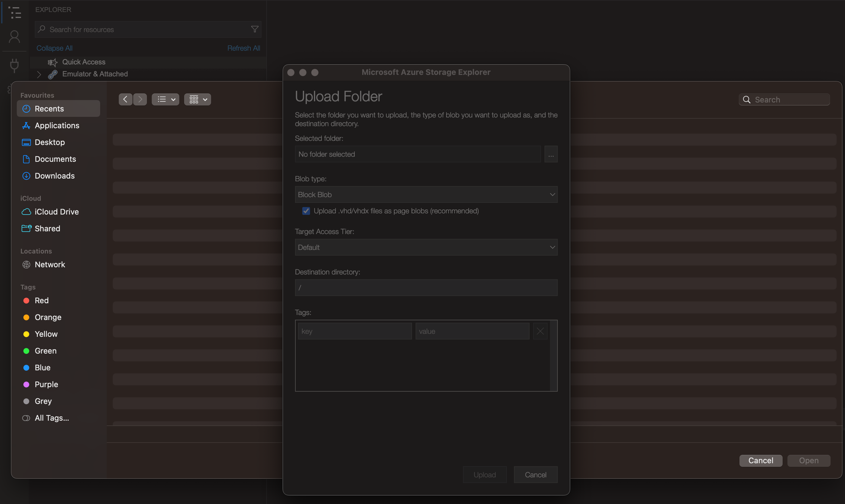The height and width of the screenshot is (504, 845).
Task: Select Downloads in the sidebar
Action: (x=58, y=176)
